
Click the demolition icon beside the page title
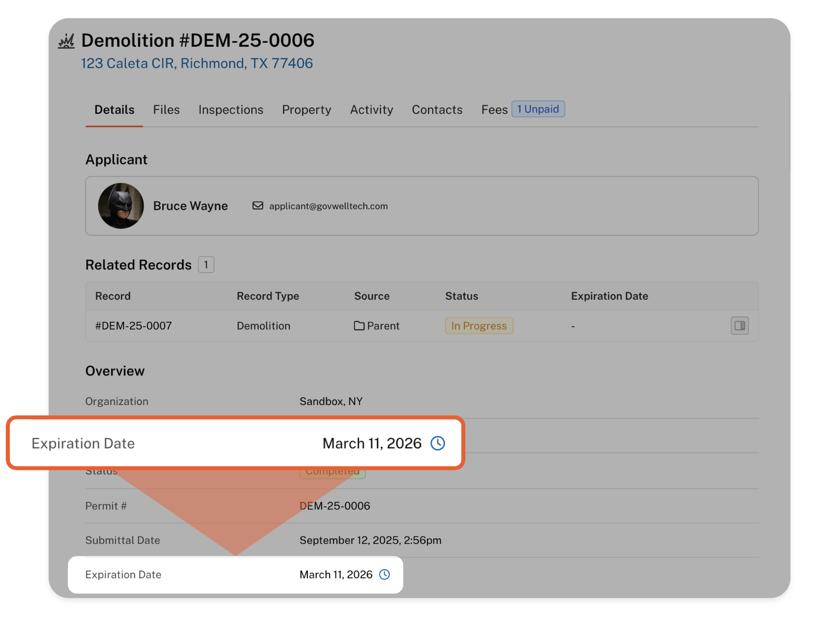click(x=66, y=41)
